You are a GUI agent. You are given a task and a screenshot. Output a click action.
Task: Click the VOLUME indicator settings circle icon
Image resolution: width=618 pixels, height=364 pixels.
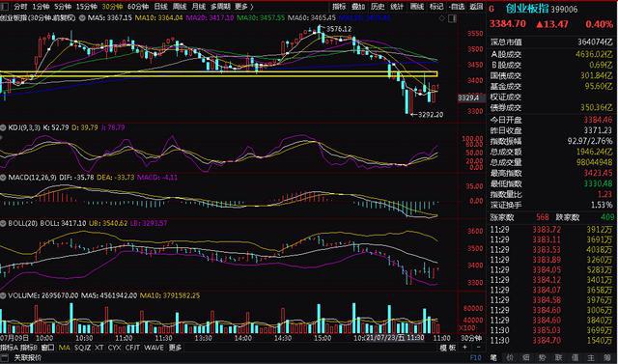(x=3, y=295)
